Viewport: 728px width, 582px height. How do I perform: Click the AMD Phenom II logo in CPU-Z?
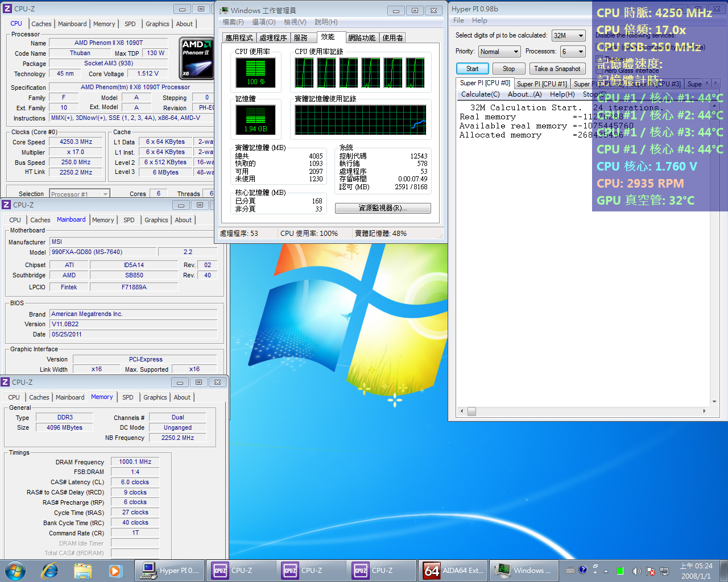(196, 58)
